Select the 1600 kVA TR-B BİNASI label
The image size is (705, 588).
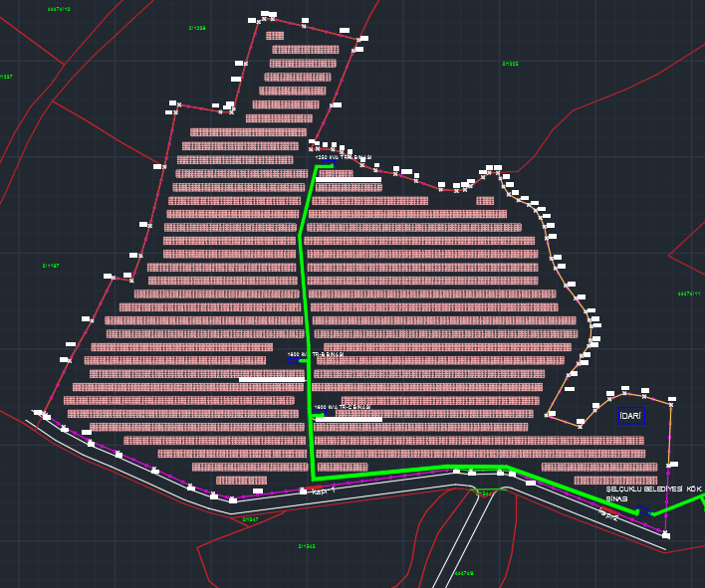pos(316,354)
